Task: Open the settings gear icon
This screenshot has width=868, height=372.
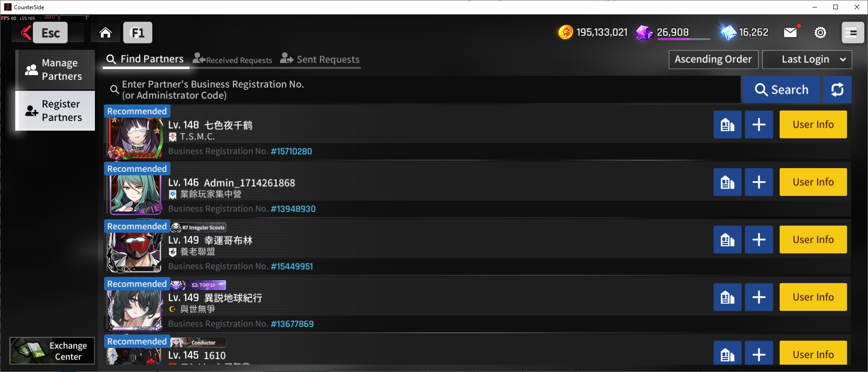Action: (820, 32)
